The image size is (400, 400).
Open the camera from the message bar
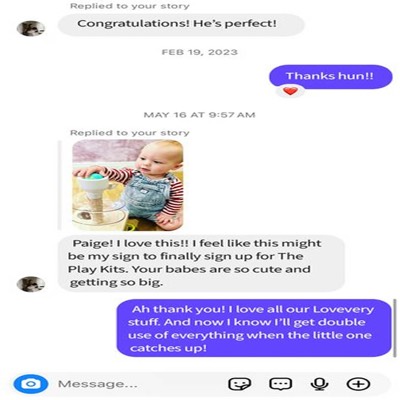point(31,384)
